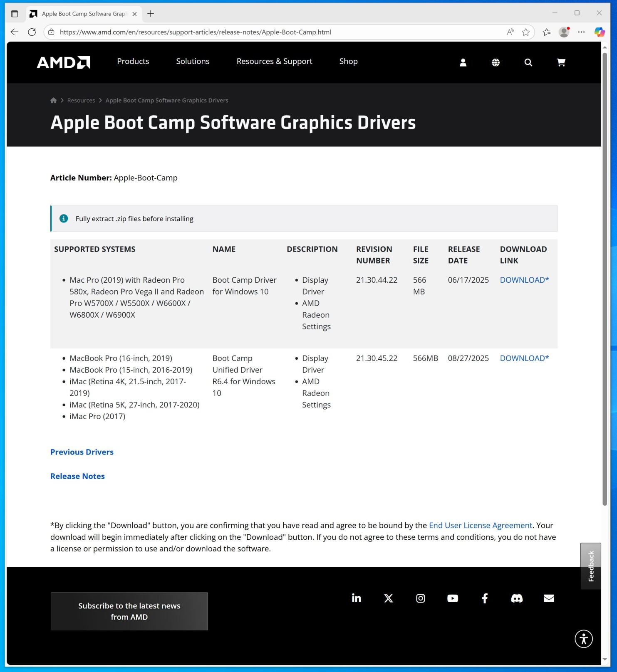
Task: Open Shop menu
Action: (349, 61)
